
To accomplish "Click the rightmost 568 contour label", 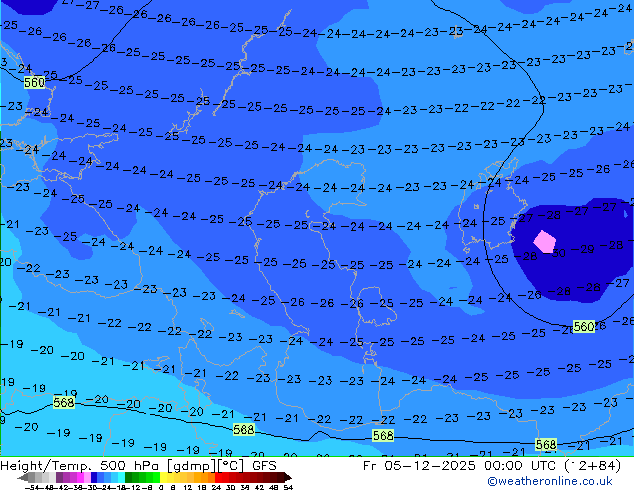I will (546, 445).
